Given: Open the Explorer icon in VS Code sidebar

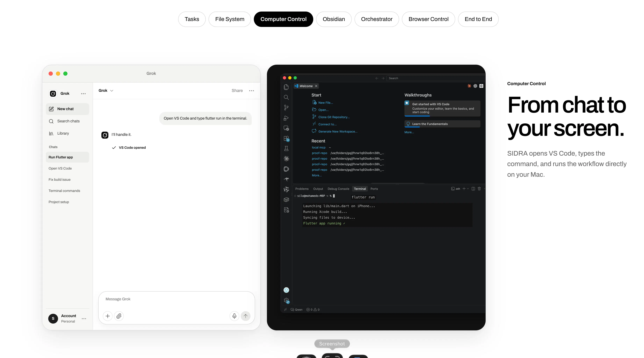Looking at the screenshot, I should 286,87.
